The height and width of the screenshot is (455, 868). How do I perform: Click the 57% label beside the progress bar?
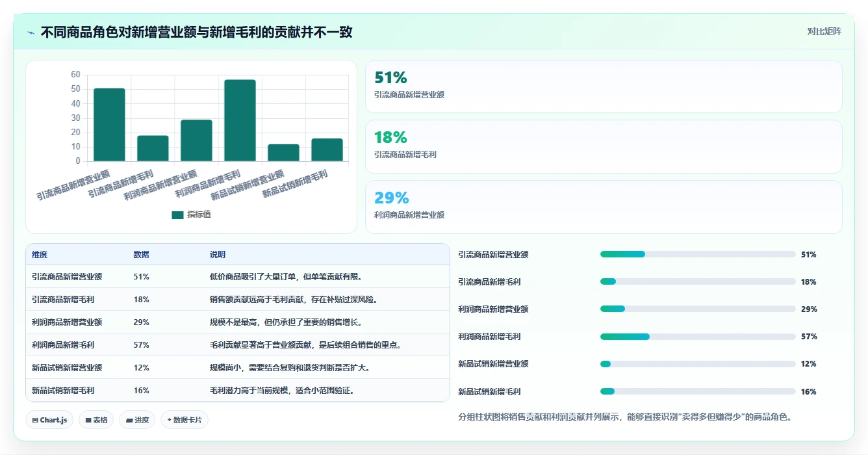(x=809, y=337)
